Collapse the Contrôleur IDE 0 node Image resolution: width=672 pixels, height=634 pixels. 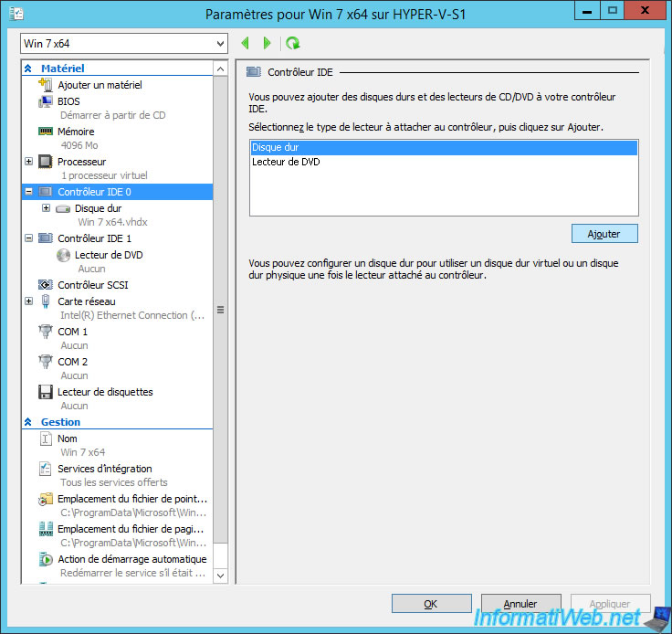pyautogui.click(x=29, y=192)
